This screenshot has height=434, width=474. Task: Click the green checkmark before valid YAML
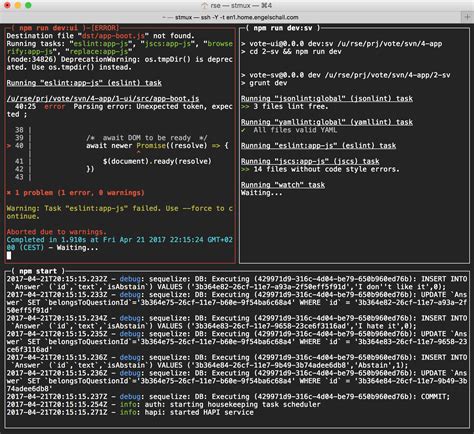243,130
